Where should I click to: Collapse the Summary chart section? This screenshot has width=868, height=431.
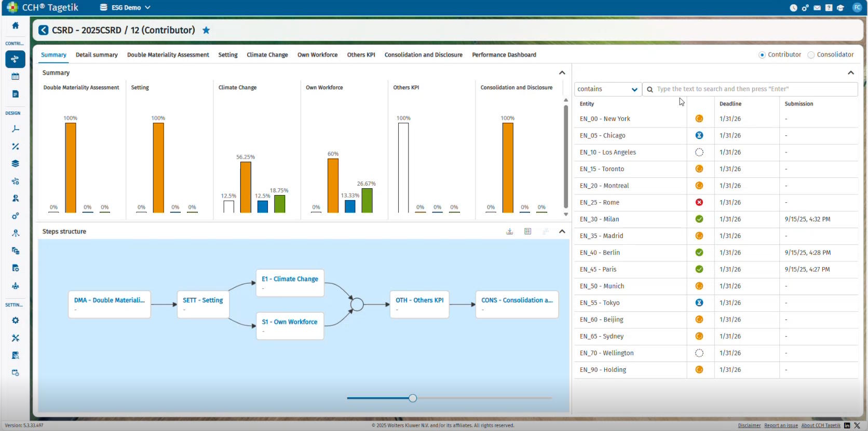coord(562,73)
